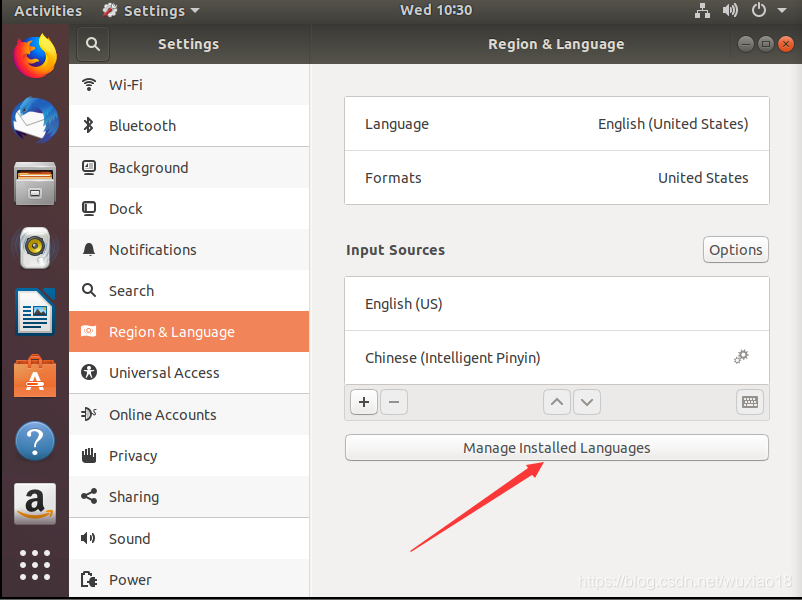
Task: Launch Thunderbird mail from the dock
Action: [35, 120]
